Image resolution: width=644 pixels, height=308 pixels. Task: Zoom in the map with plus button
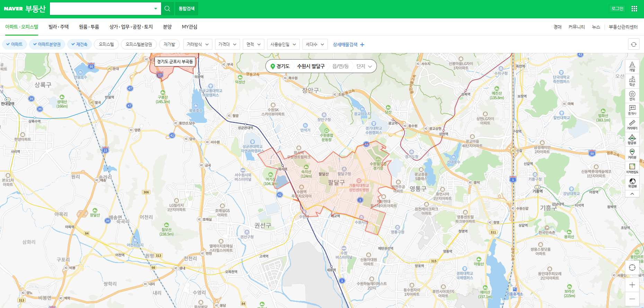coord(632,285)
